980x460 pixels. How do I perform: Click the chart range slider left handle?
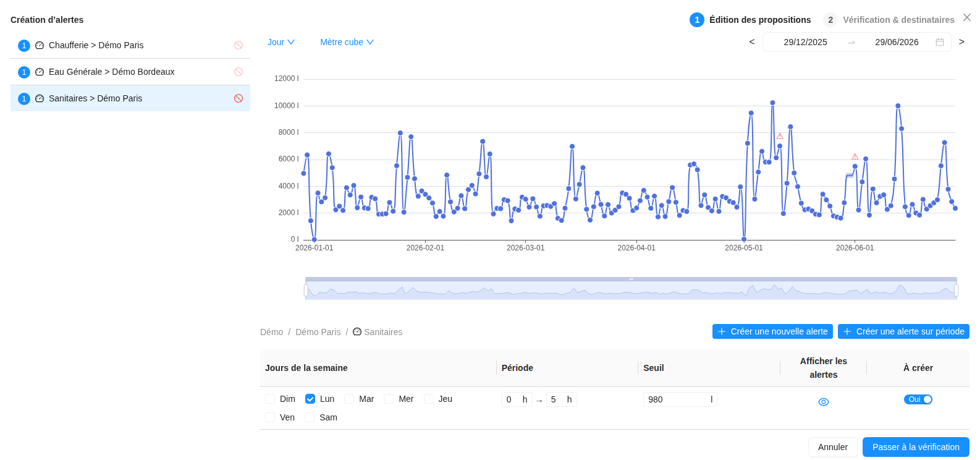[x=306, y=290]
